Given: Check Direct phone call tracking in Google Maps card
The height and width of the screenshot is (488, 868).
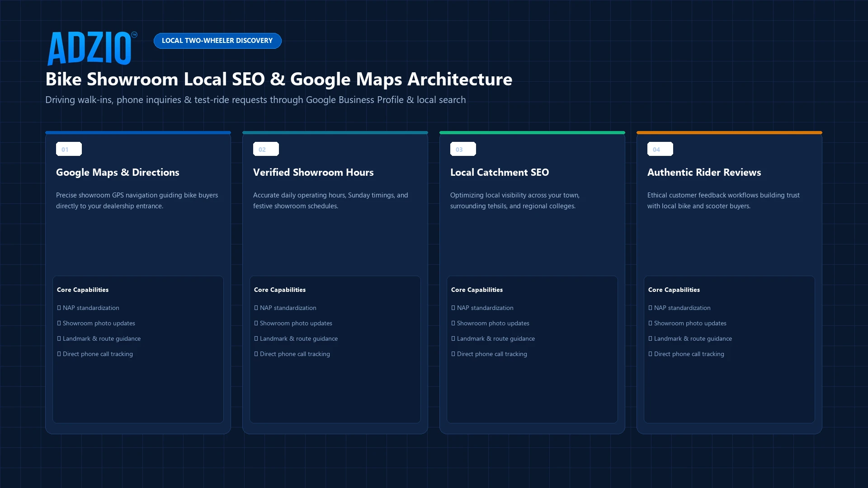Looking at the screenshot, I should point(95,354).
